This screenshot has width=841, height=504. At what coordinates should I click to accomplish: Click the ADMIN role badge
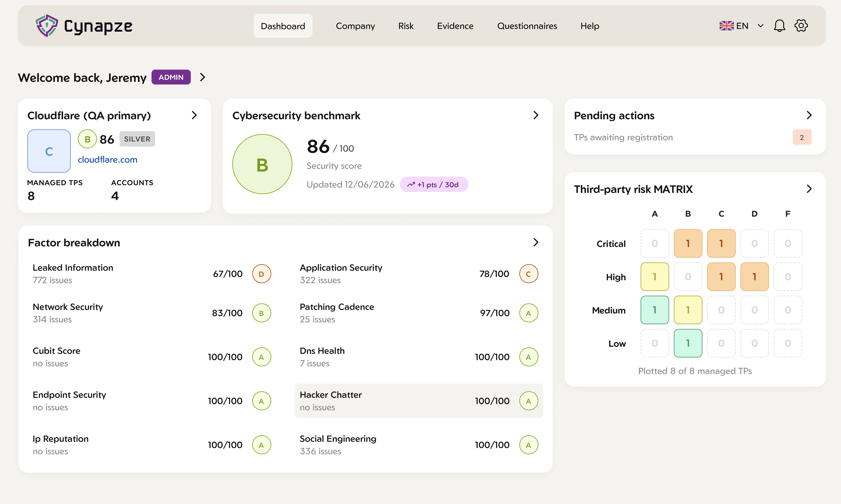tap(171, 77)
